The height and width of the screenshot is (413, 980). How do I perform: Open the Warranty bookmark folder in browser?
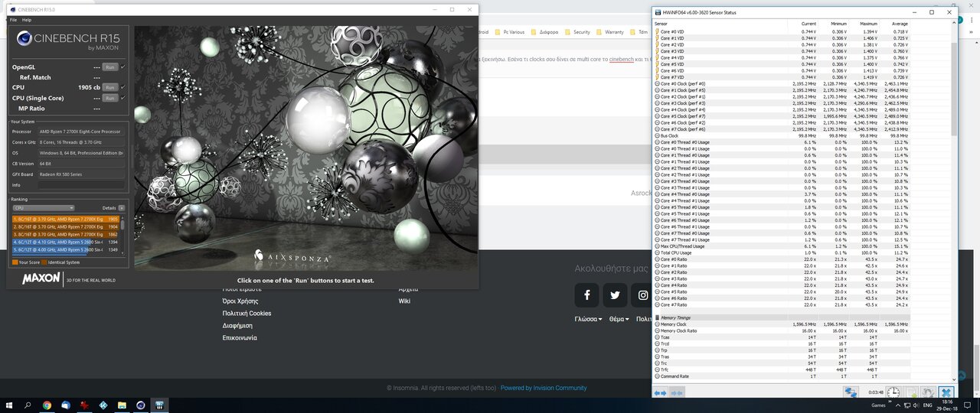609,32
